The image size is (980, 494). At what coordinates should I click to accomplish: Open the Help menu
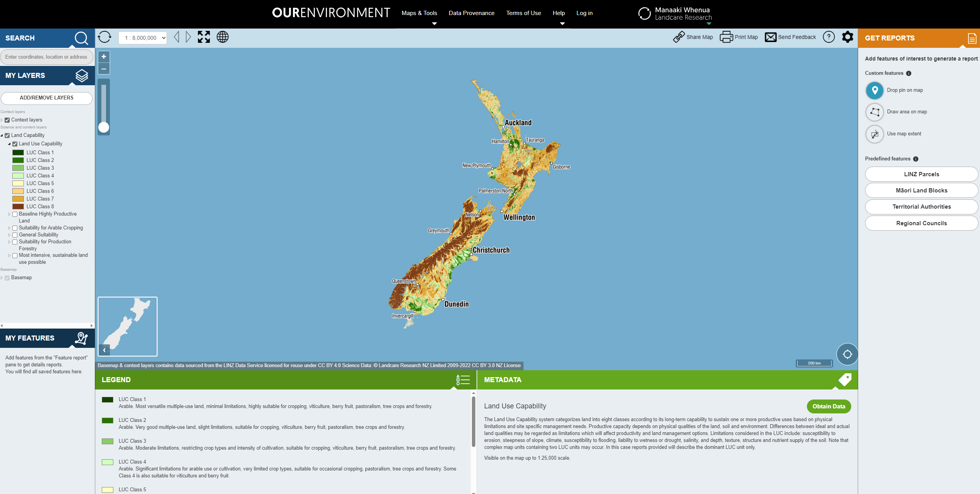pos(559,13)
